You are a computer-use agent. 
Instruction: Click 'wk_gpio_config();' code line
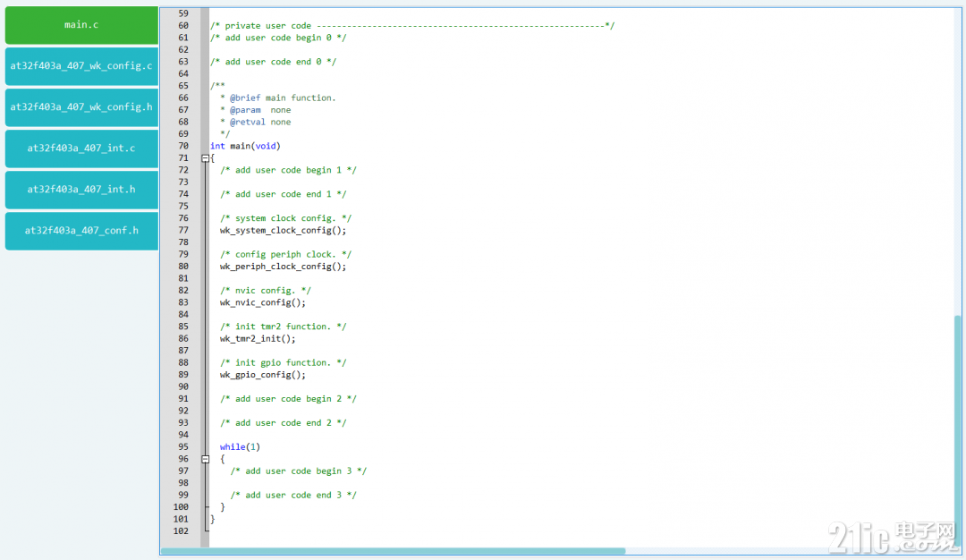(x=262, y=375)
